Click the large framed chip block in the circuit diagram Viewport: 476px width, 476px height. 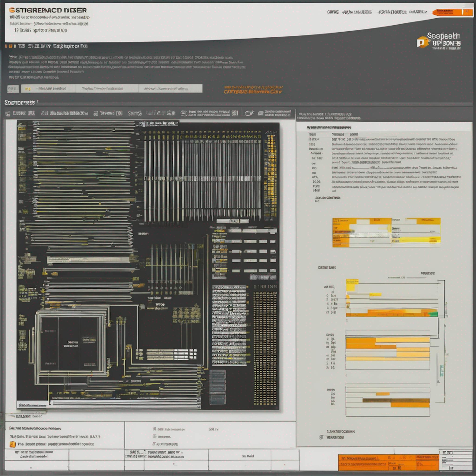[71, 344]
